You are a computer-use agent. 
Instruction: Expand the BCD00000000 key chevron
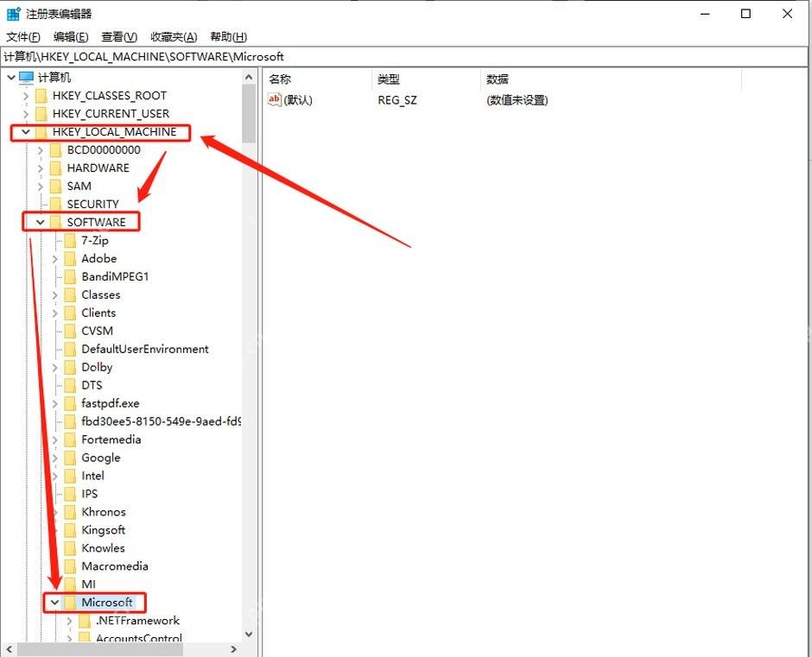[x=41, y=150]
